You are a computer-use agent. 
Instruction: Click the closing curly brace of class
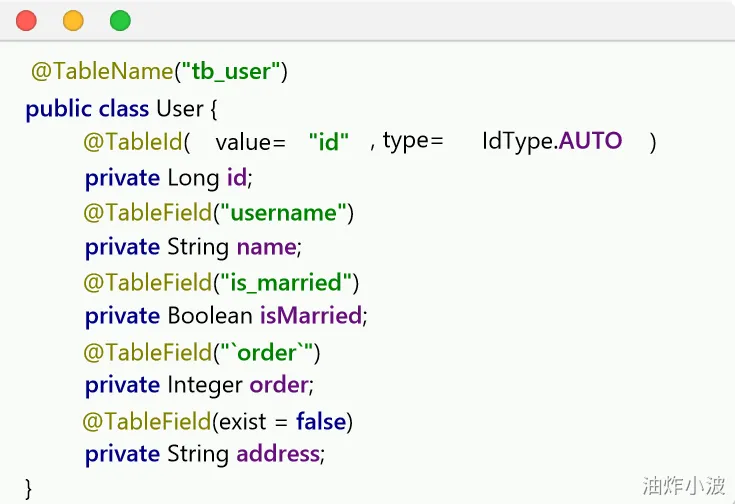click(x=29, y=488)
